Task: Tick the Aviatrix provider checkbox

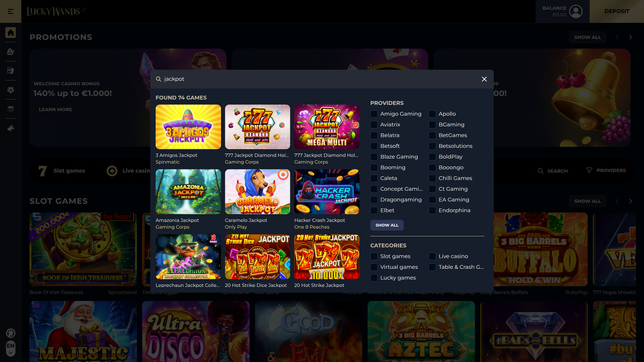Action: pos(374,124)
